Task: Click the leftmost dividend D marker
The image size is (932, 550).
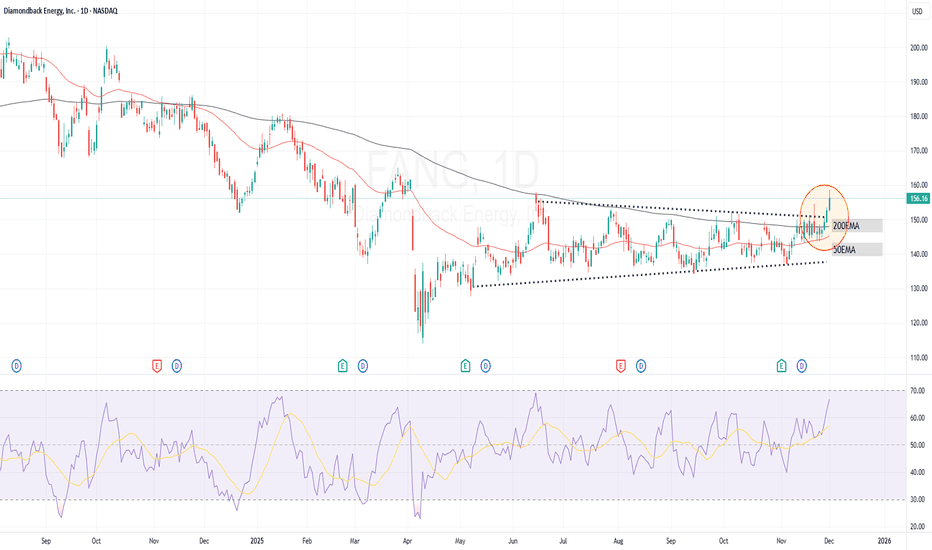Action: pyautogui.click(x=16, y=367)
